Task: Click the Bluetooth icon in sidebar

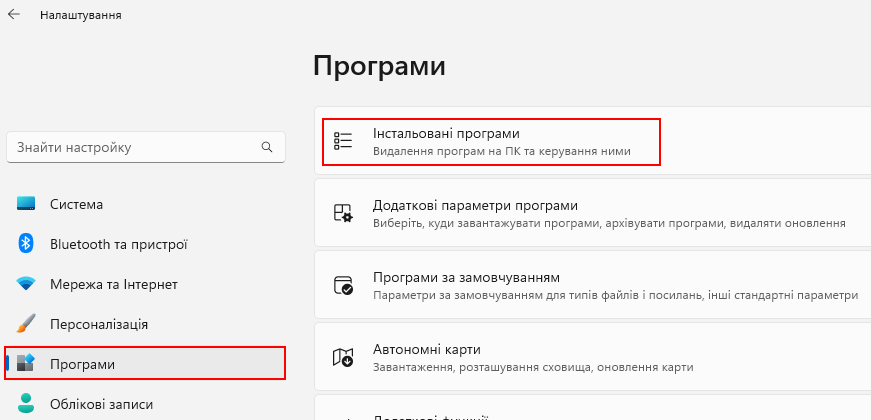Action: pos(26,244)
